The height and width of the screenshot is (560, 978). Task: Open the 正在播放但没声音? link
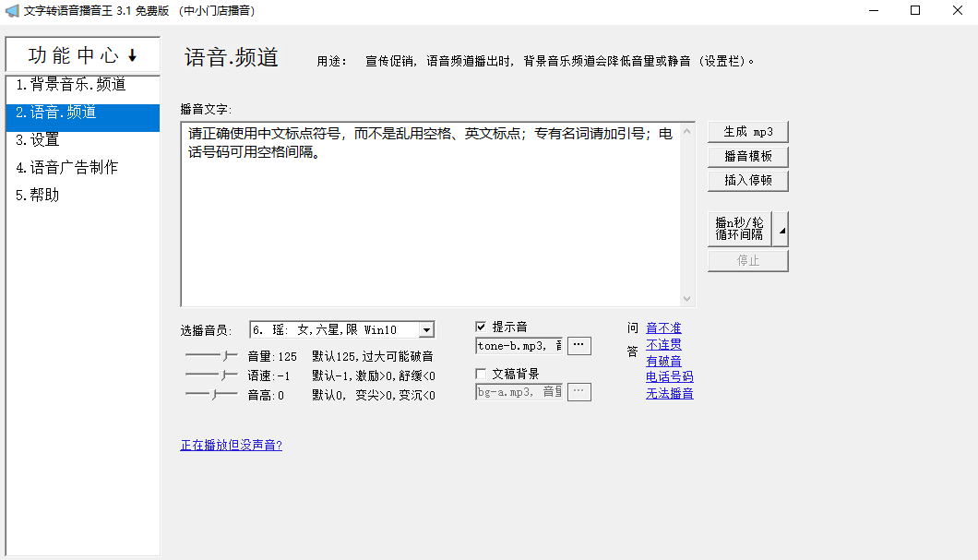[231, 446]
